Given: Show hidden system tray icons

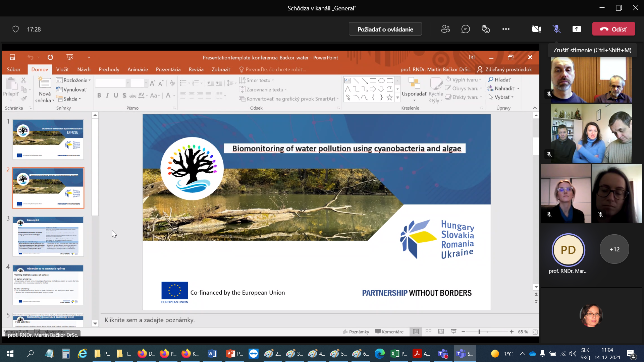Looking at the screenshot, I should pos(522,354).
